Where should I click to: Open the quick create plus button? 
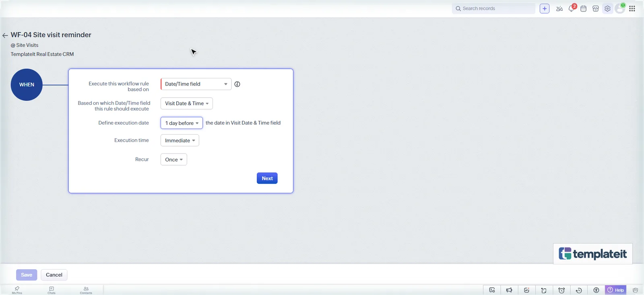pos(545,8)
